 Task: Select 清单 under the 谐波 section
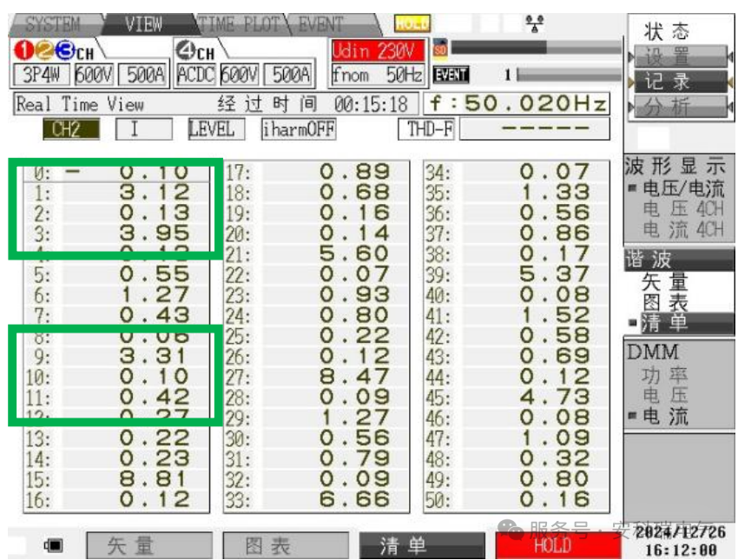(686, 323)
